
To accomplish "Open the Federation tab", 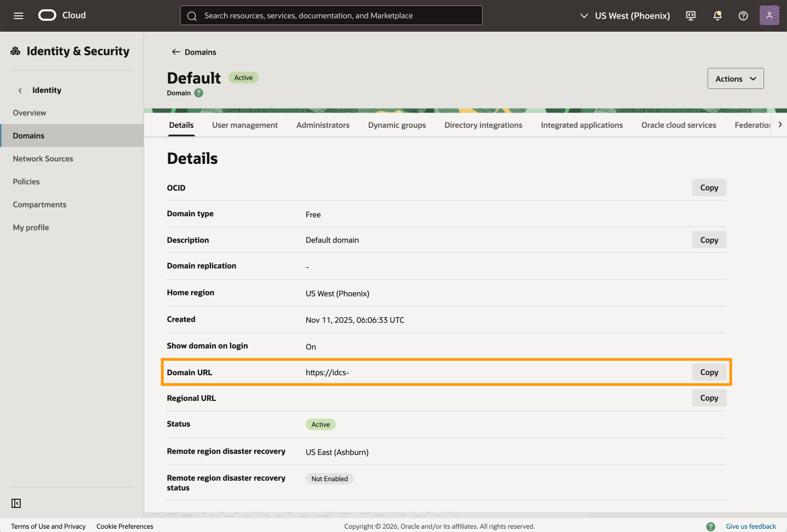I will click(x=753, y=125).
